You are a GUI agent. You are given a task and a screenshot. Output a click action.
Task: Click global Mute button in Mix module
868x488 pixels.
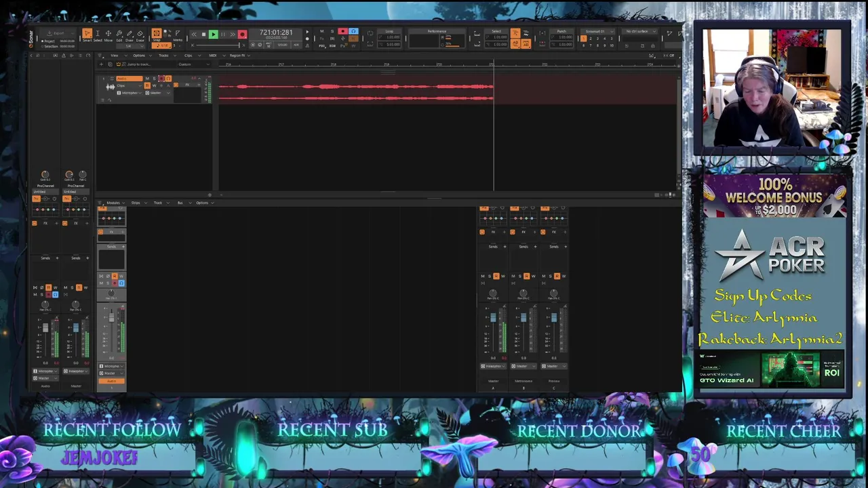(322, 31)
